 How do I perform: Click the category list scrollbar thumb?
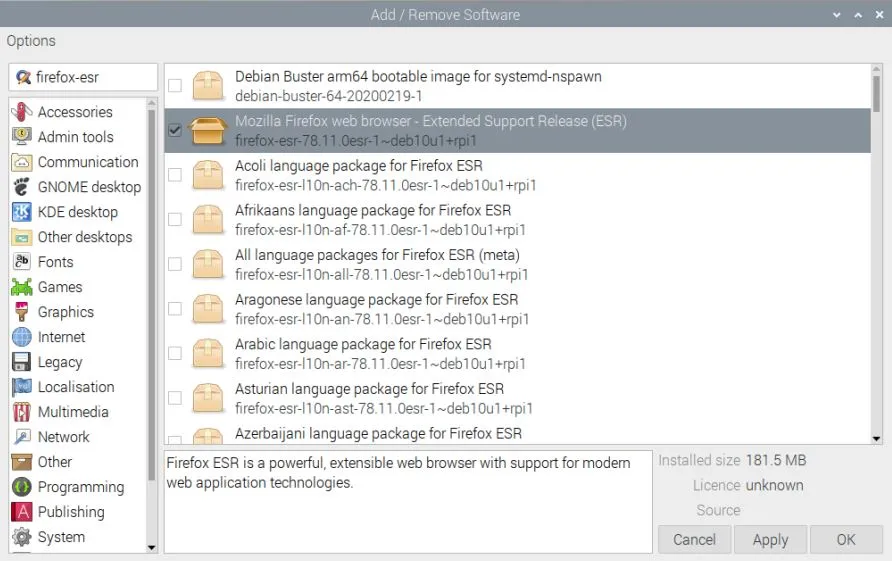tap(151, 294)
